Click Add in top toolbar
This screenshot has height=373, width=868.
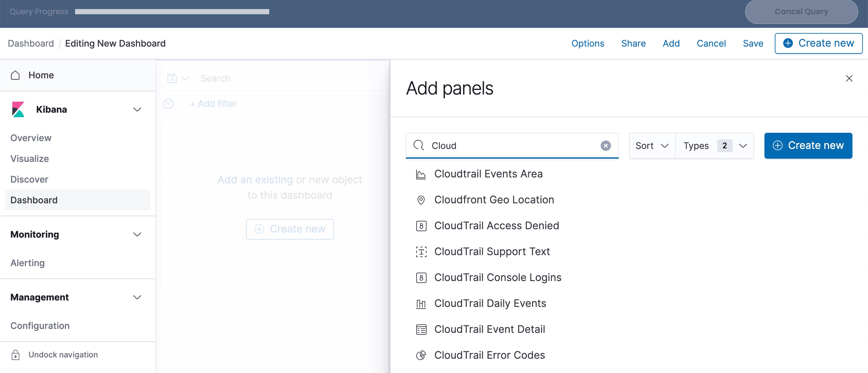(x=671, y=43)
